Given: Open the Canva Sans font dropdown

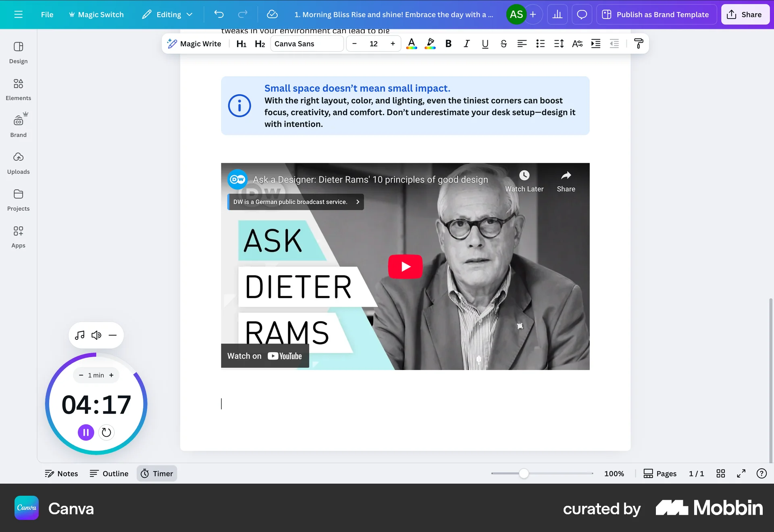Looking at the screenshot, I should (x=307, y=44).
